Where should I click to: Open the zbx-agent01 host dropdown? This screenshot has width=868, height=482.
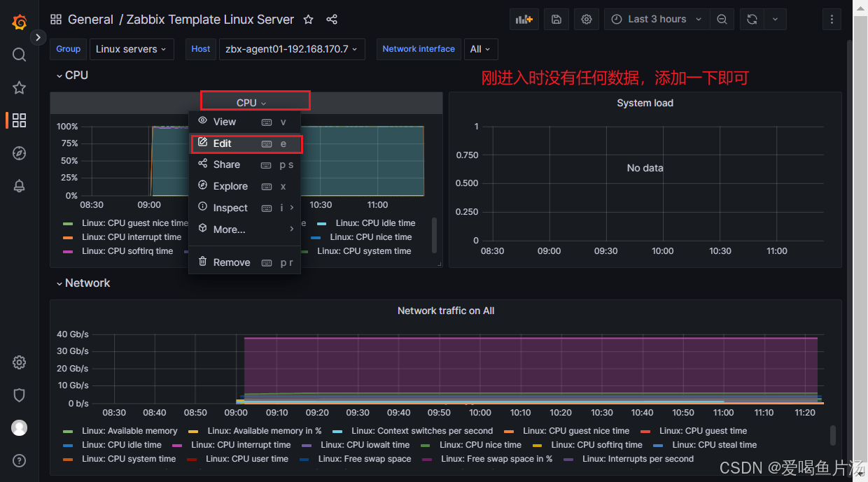tap(292, 49)
